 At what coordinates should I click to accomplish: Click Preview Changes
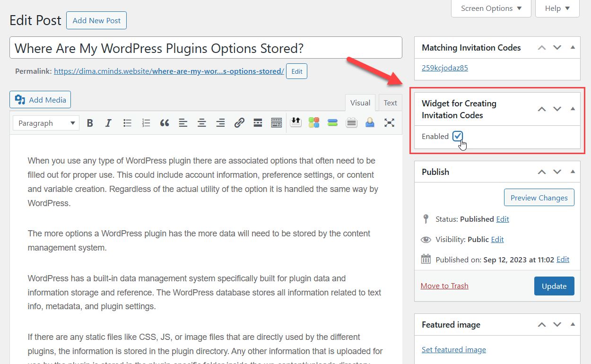[x=539, y=198]
